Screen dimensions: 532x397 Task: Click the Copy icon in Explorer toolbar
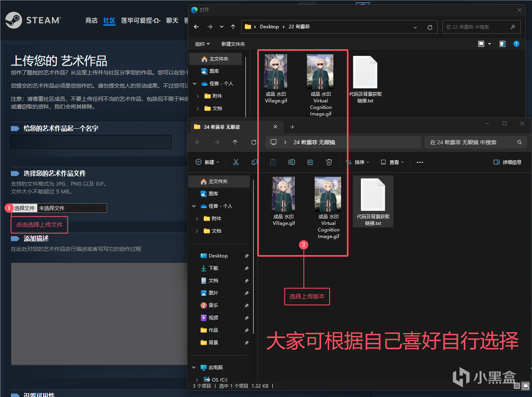click(x=255, y=162)
